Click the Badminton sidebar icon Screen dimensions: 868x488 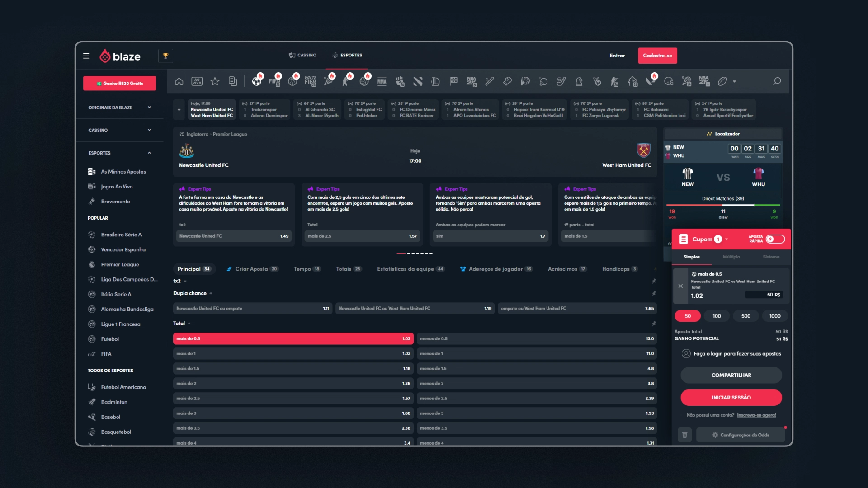point(92,402)
